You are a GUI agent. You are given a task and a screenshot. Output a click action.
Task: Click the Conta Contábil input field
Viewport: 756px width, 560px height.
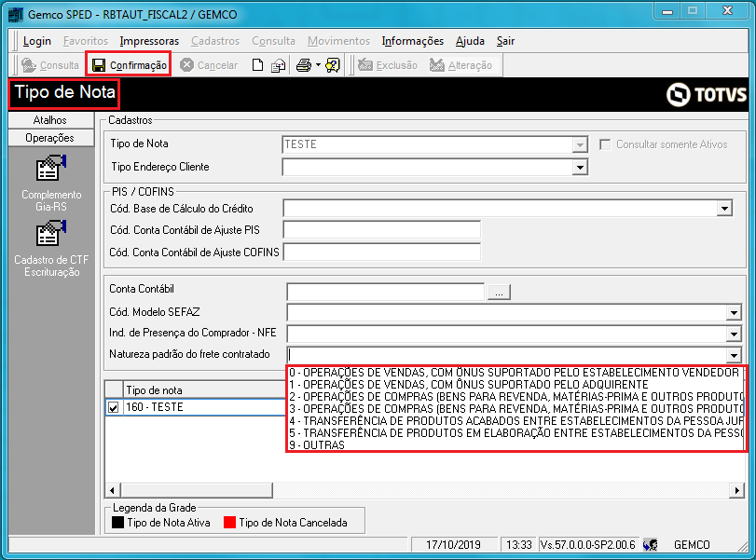click(385, 292)
